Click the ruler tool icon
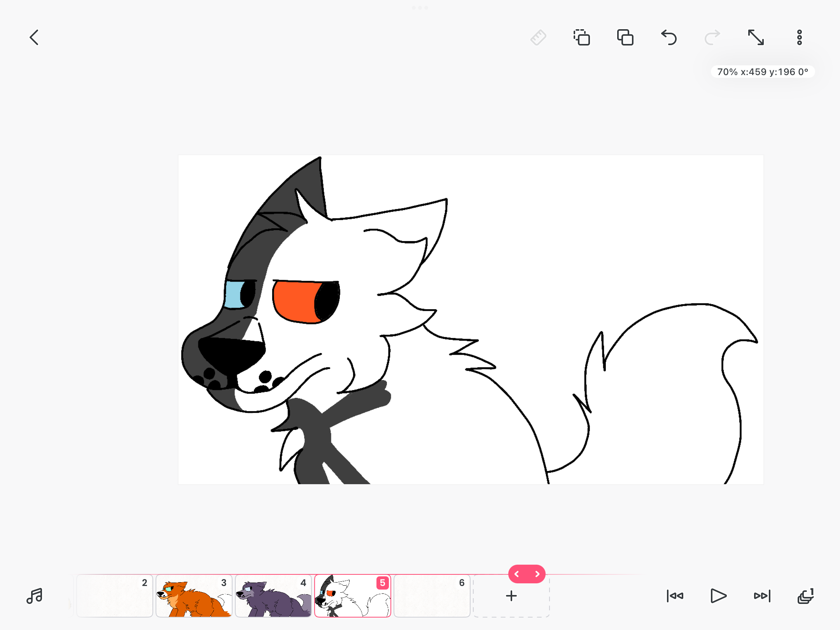840x630 pixels. [538, 38]
